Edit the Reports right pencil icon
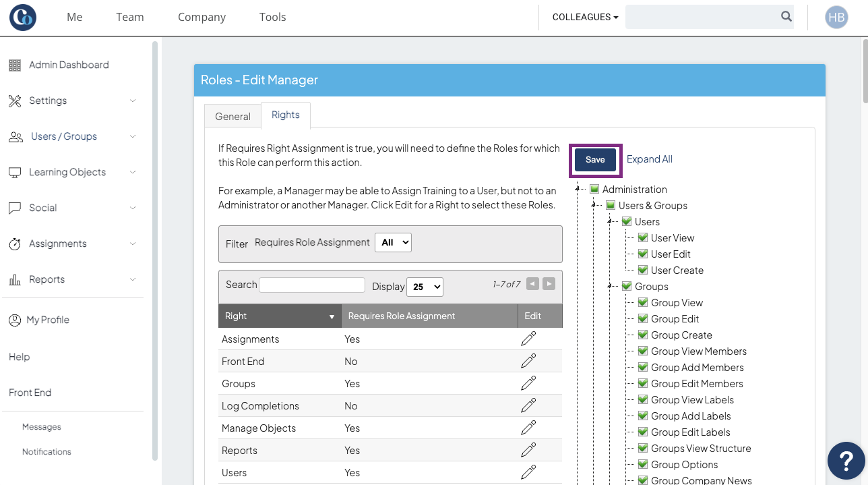This screenshot has width=868, height=485. (x=529, y=450)
